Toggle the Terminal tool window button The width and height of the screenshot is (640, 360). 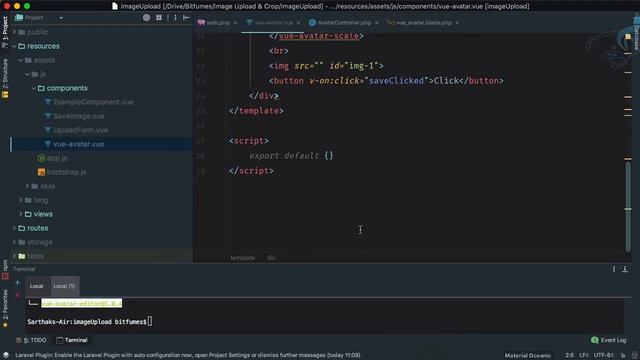(72, 340)
